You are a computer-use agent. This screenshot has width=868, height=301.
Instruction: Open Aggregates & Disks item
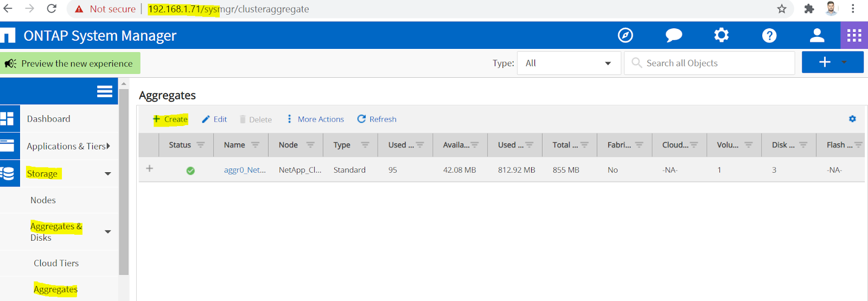tap(56, 232)
